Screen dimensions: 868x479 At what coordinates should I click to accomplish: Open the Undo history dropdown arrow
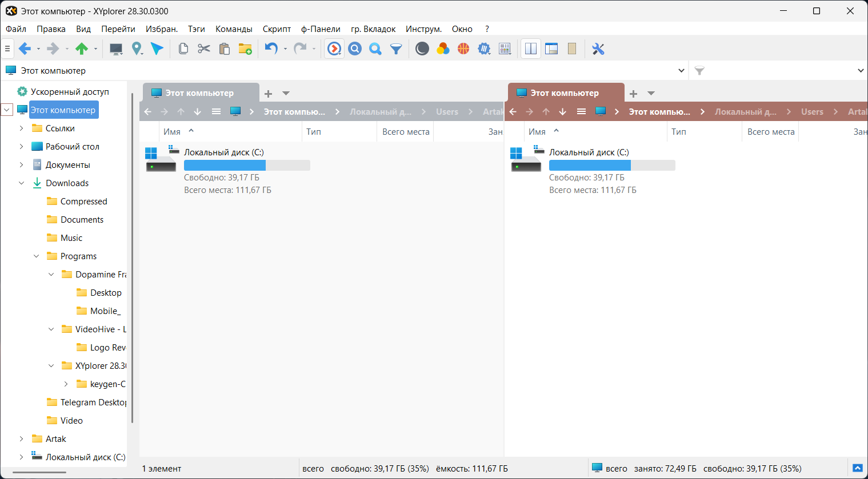(x=285, y=49)
